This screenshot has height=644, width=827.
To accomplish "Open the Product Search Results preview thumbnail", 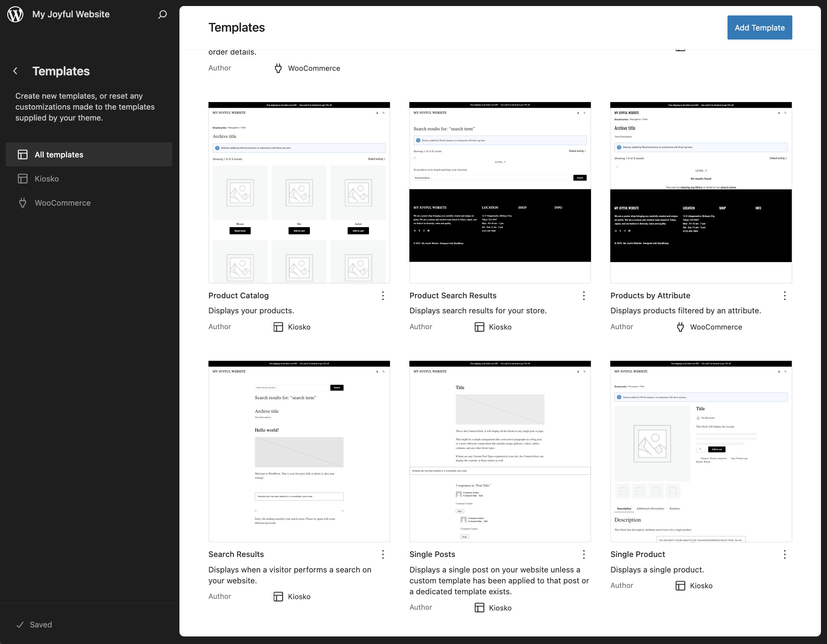I will 500,192.
